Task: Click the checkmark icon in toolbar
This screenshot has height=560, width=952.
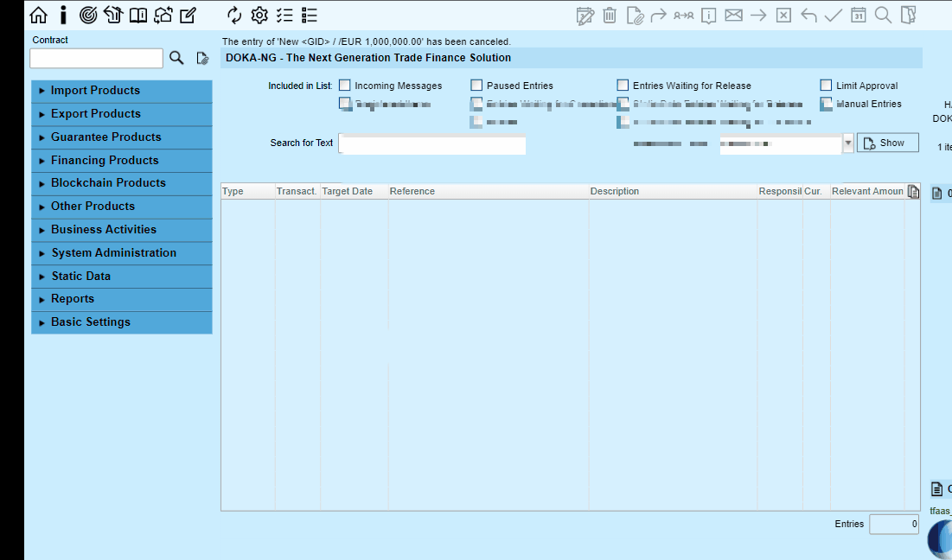Action: tap(833, 16)
